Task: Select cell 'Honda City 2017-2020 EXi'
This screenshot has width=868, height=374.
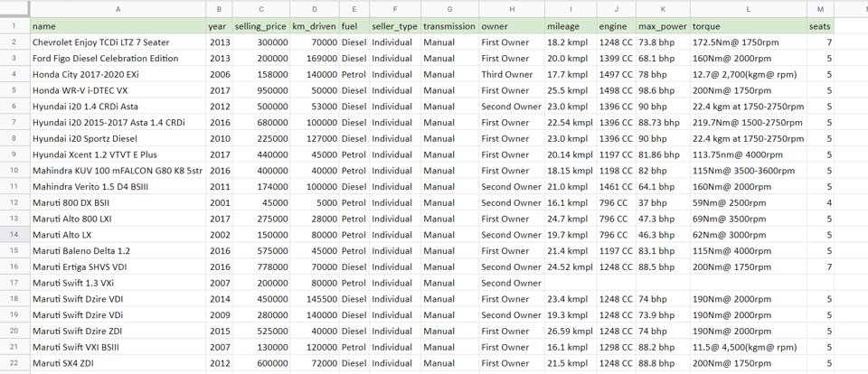Action: (x=118, y=74)
